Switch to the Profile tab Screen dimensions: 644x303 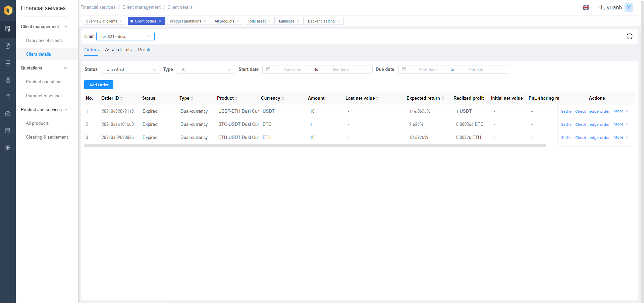pos(145,50)
